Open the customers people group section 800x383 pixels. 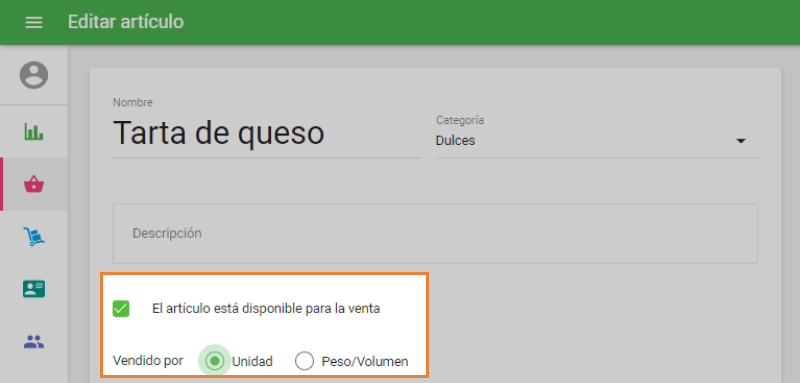(x=34, y=342)
